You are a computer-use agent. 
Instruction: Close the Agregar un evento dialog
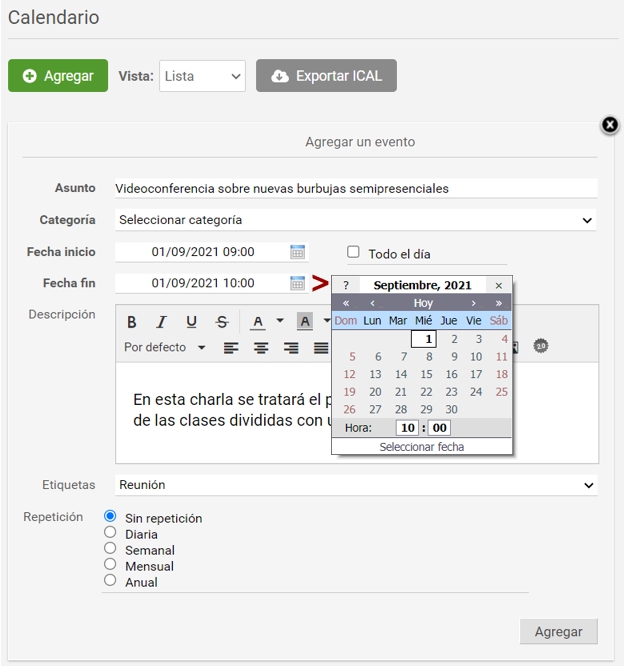click(x=610, y=125)
